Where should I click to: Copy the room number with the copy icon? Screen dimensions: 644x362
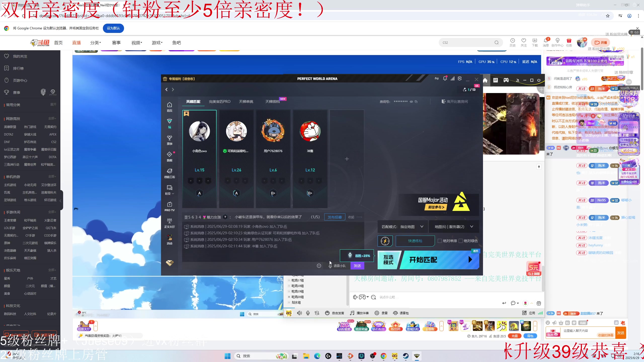tap(416, 102)
